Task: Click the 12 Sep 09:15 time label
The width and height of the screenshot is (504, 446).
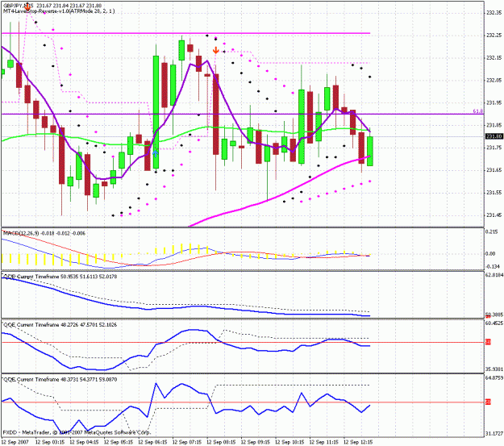Action: 256,442
